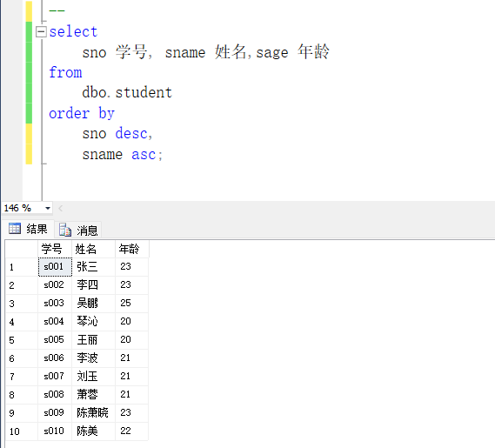Click the name cell 吴鹏
This screenshot has width=495, height=448.
[x=93, y=304]
